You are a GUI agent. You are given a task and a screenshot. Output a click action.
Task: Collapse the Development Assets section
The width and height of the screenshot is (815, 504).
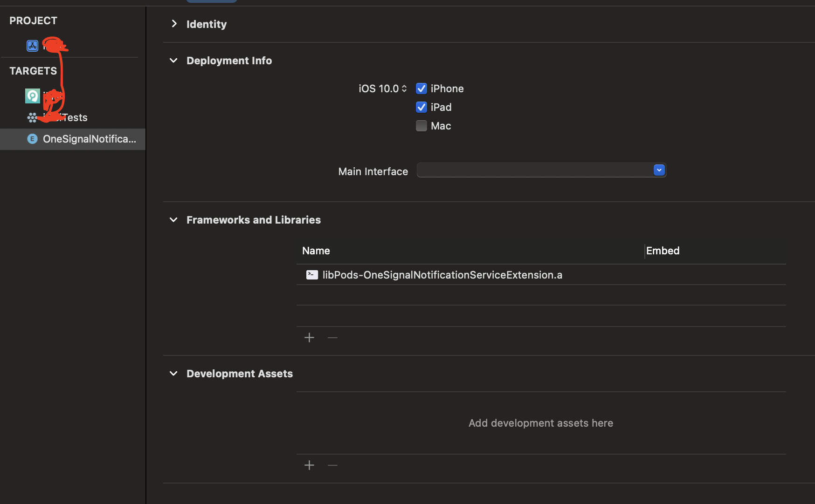coord(173,374)
